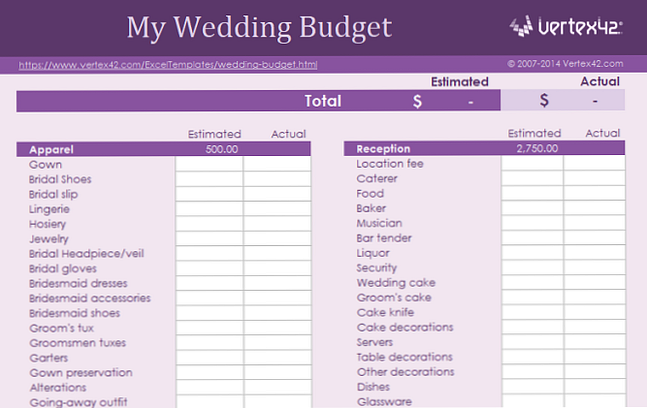Click the Garters estimated cell
Image resolution: width=647 pixels, height=408 pixels.
[209, 357]
